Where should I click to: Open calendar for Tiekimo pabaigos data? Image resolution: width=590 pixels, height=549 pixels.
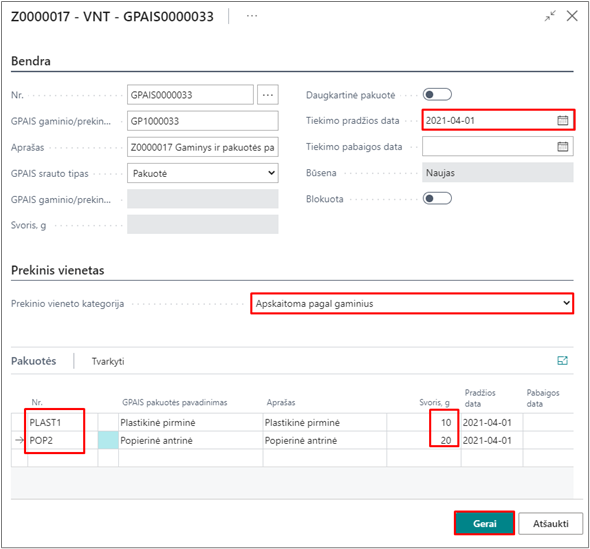[x=563, y=146]
